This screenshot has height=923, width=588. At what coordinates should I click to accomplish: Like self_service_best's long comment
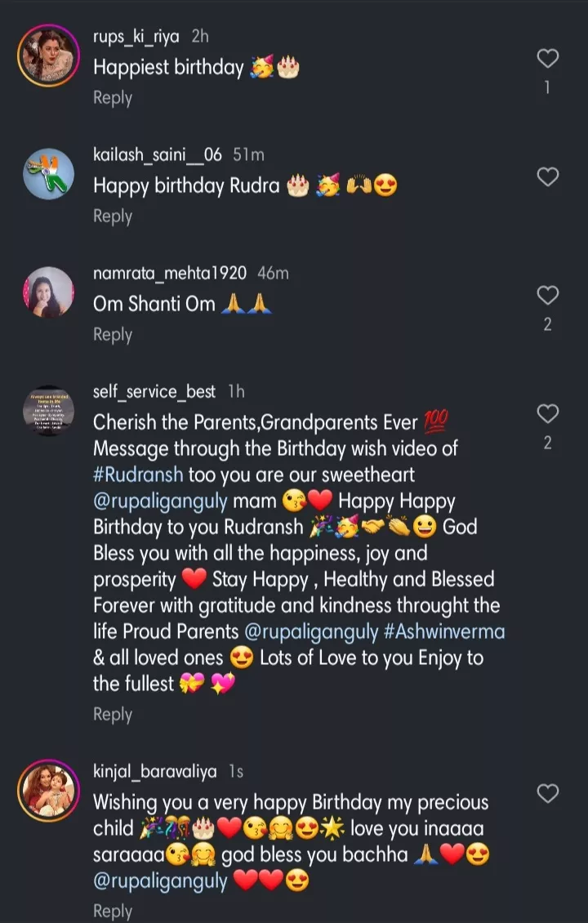pos(547,413)
